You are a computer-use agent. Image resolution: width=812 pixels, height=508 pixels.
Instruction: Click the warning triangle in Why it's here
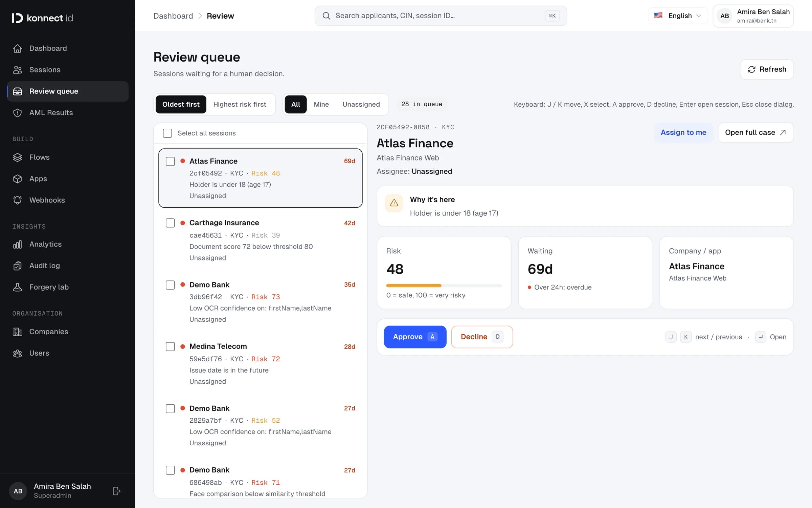click(394, 203)
